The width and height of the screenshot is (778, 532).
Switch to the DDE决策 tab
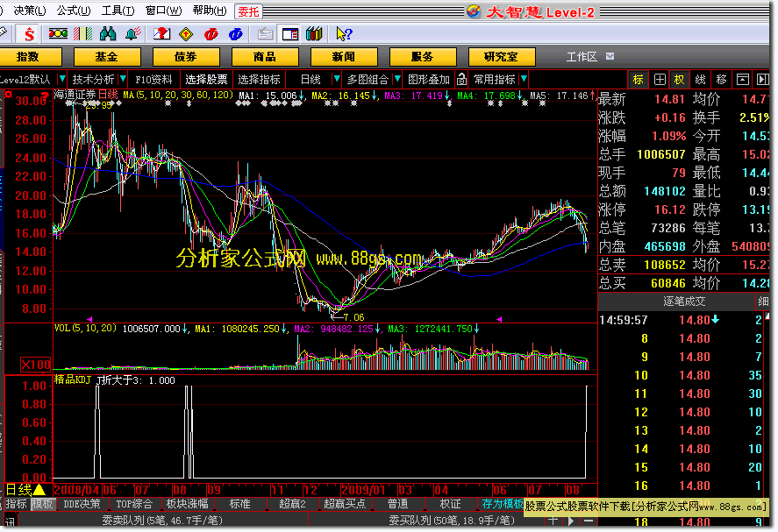coord(82,504)
